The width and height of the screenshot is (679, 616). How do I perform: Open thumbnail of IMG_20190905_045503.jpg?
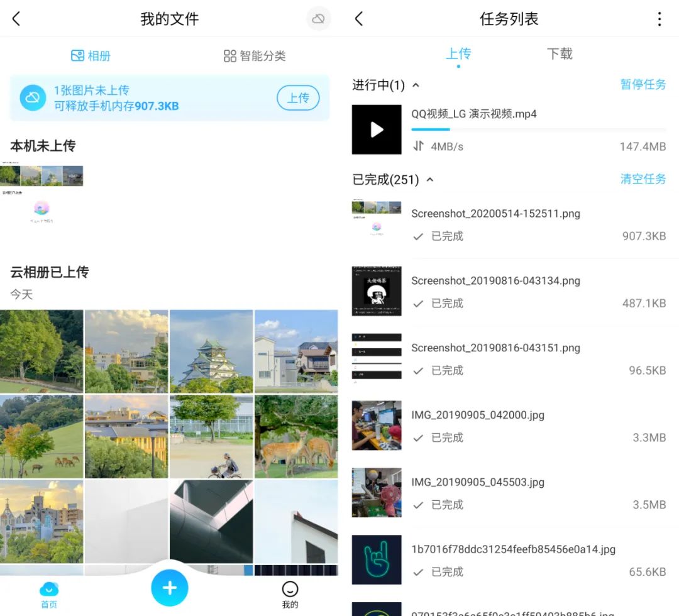(377, 492)
